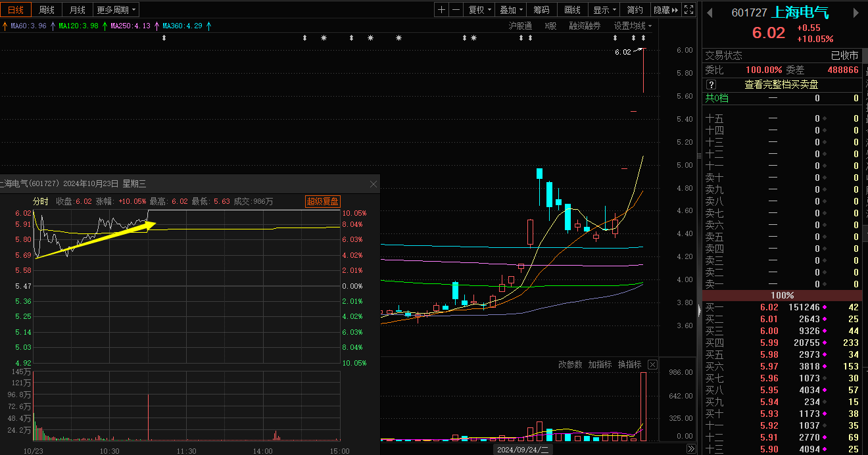Close the volume indicator sub-panel
Viewport: 868px width, 455px height.
652,364
